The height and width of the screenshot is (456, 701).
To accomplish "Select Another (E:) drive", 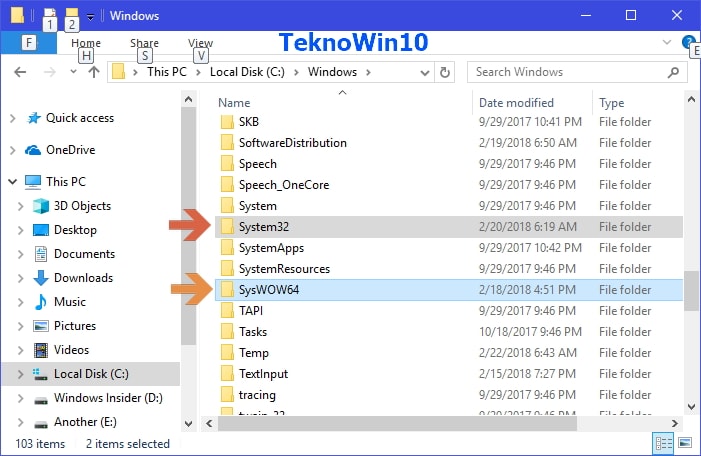I will 85,422.
